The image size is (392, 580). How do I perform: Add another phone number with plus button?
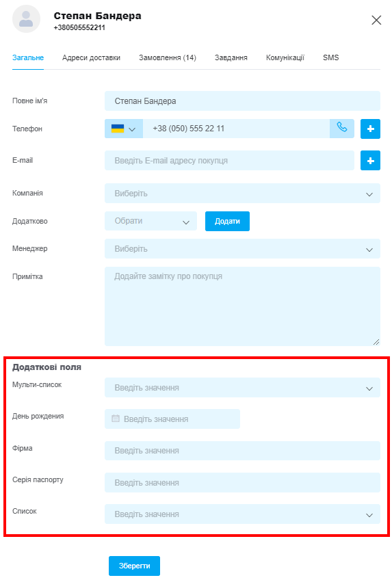tap(370, 129)
